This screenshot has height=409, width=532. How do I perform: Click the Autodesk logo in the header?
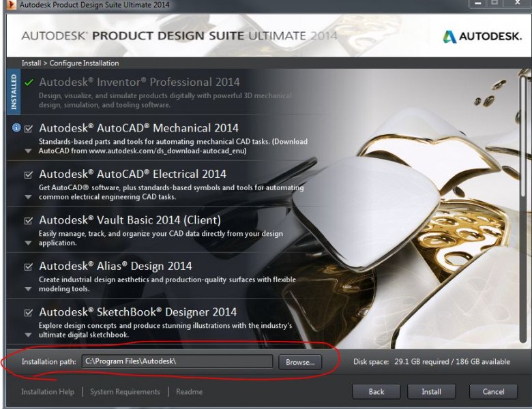point(482,36)
